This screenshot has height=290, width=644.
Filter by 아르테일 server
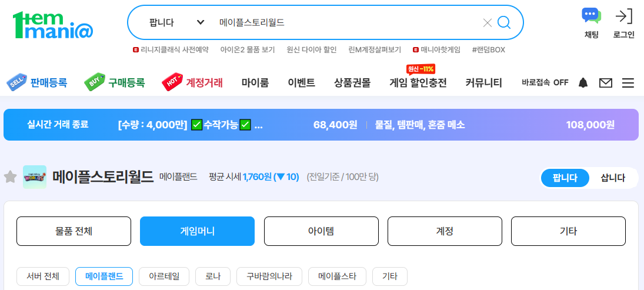coord(164,276)
